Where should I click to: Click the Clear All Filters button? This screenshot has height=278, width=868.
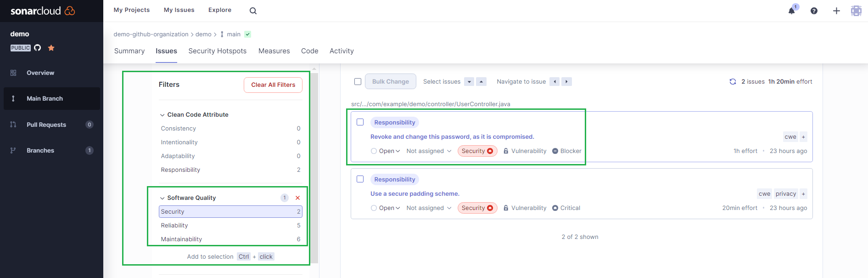click(x=273, y=85)
